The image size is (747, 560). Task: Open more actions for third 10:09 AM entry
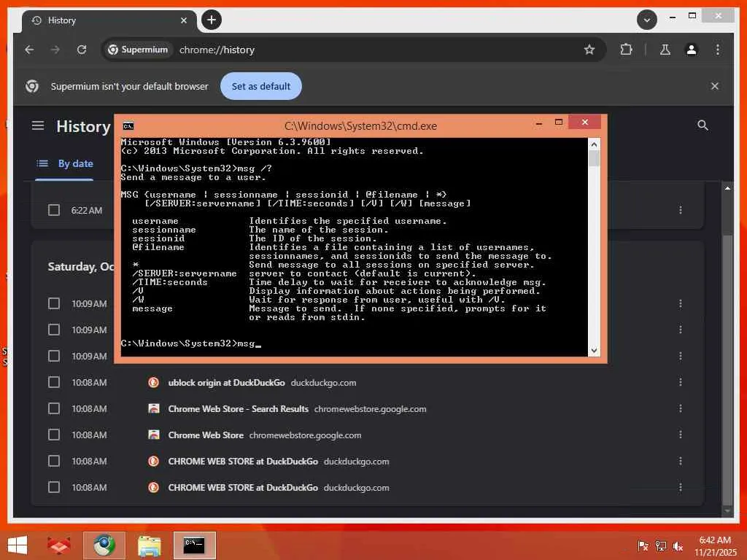click(681, 356)
